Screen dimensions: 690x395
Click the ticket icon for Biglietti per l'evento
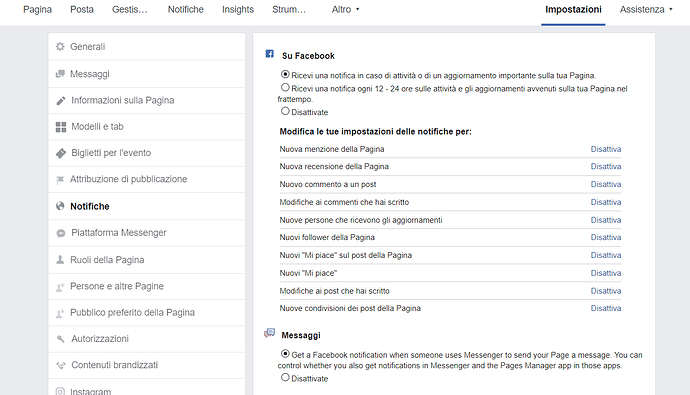pos(61,154)
